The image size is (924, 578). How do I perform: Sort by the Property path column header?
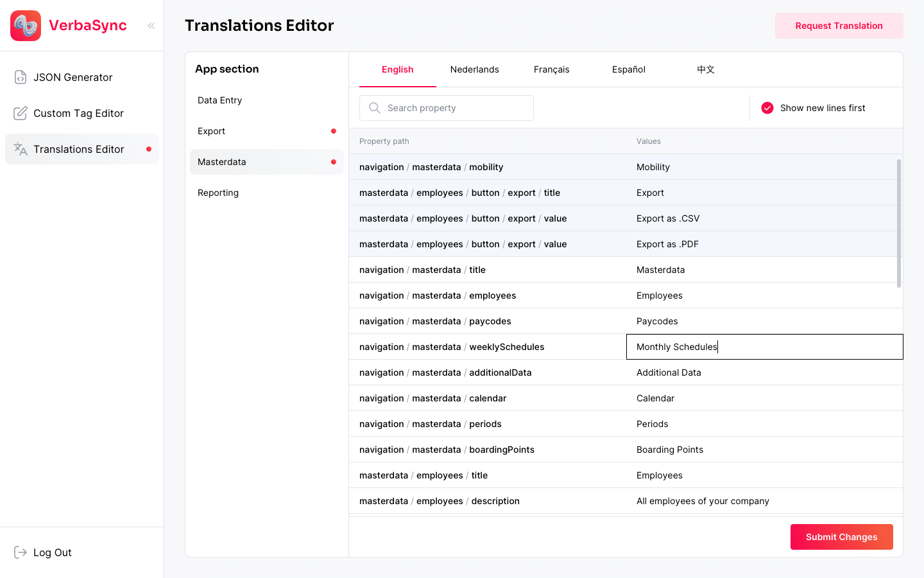(384, 141)
